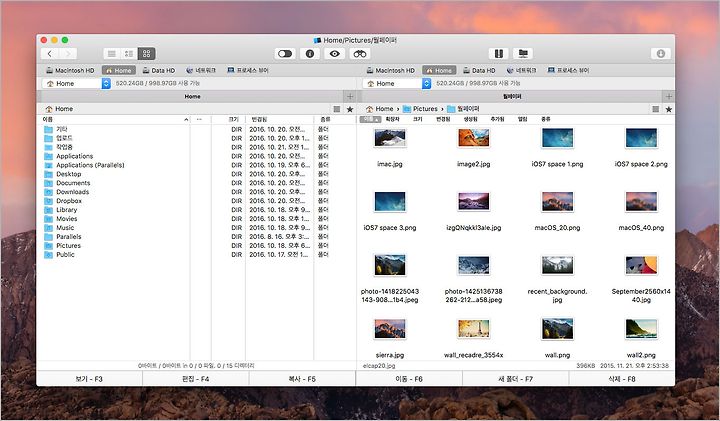Click Home in the right pane breadcrumb
The width and height of the screenshot is (720, 421).
coord(380,109)
